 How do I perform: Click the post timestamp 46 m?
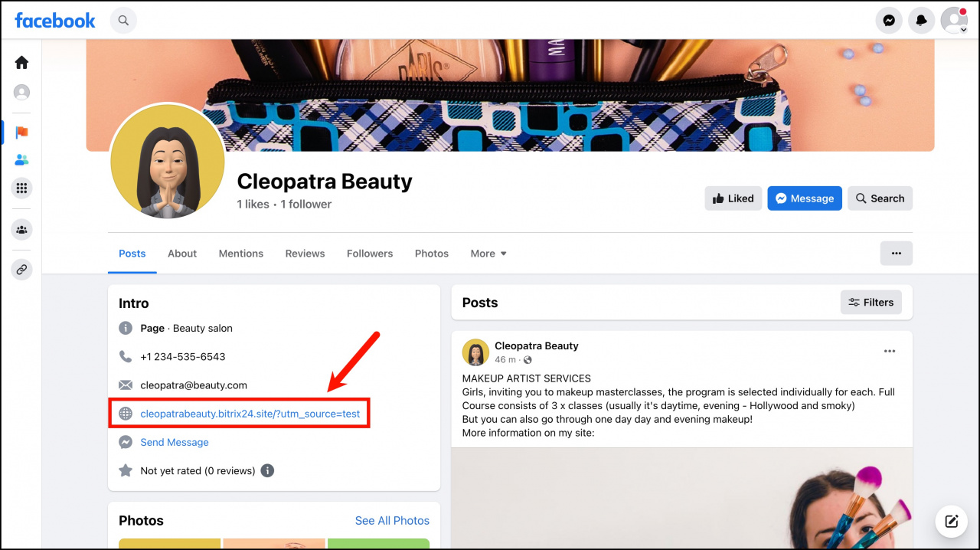[505, 360]
